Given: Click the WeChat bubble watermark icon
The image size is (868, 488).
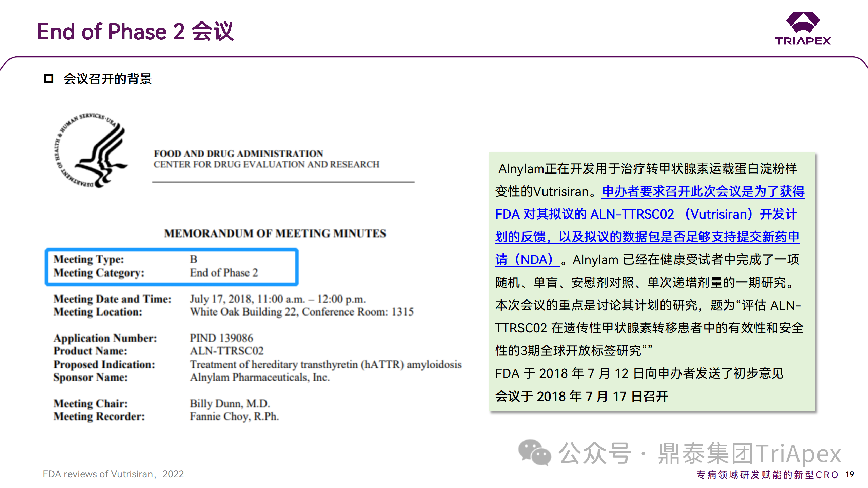Looking at the screenshot, I should tap(534, 452).
